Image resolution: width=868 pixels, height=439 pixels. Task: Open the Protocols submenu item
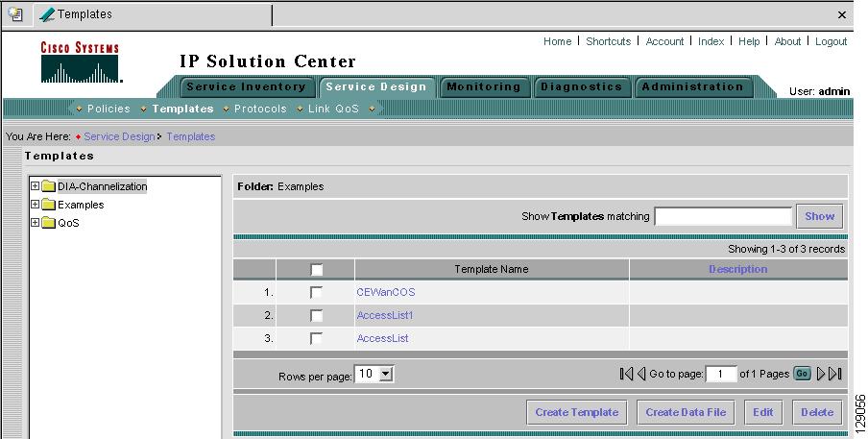point(260,110)
